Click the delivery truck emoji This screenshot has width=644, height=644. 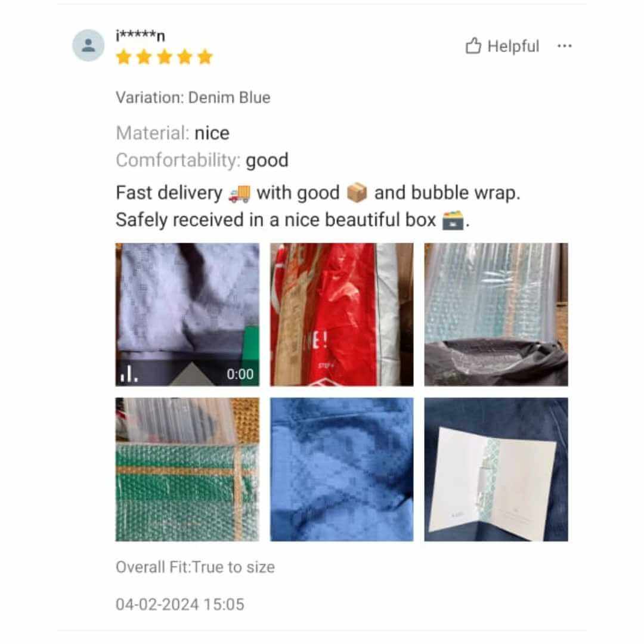click(240, 193)
